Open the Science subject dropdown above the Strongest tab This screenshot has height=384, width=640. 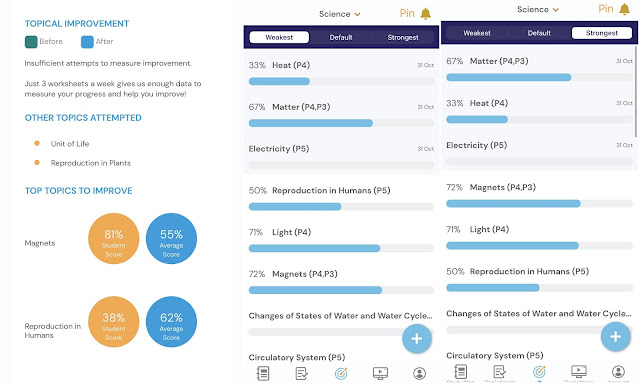click(538, 9)
